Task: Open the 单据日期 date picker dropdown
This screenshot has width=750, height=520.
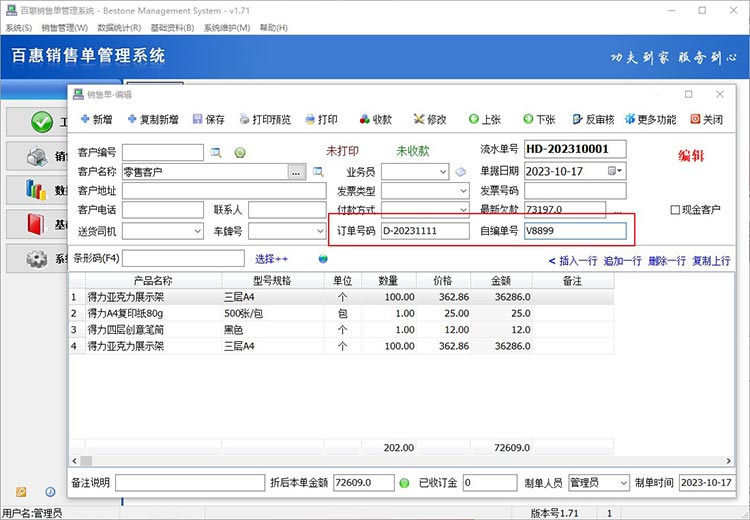Action: pyautogui.click(x=615, y=171)
